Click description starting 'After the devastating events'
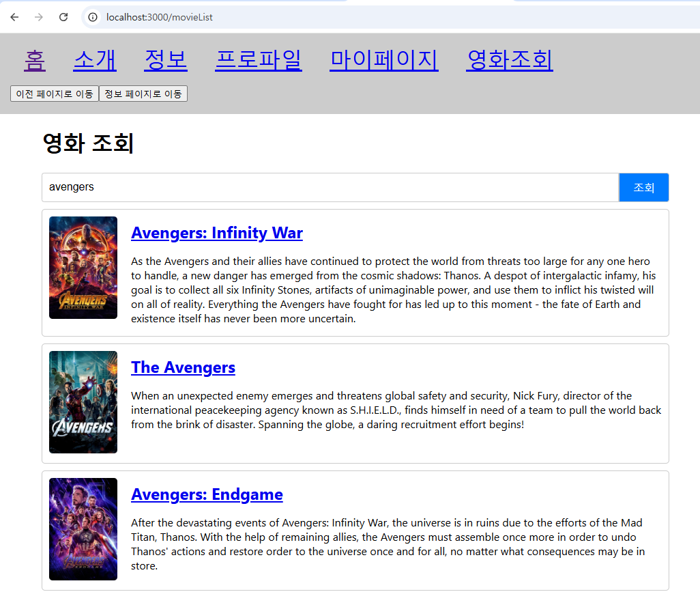The image size is (700, 592). coord(388,544)
